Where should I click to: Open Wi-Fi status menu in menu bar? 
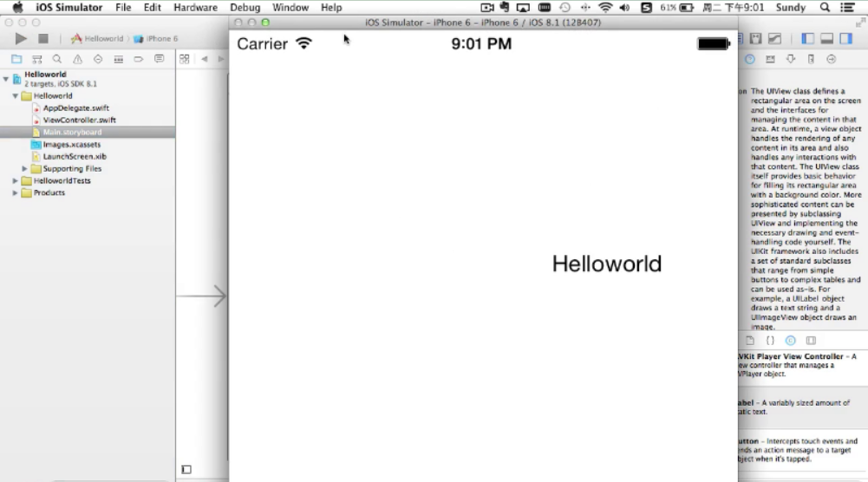605,7
